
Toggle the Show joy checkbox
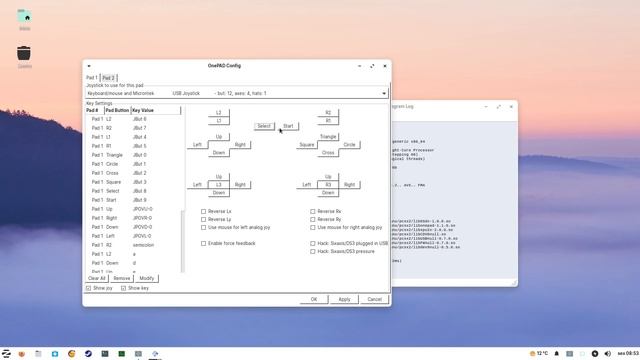[89, 288]
